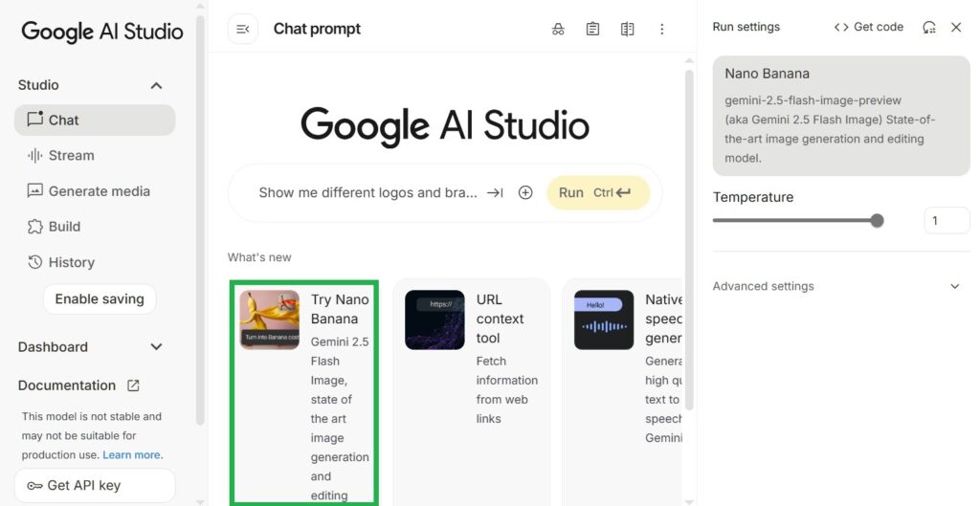Close the Run settings panel
Screen dimensions: 980x506
[956, 27]
